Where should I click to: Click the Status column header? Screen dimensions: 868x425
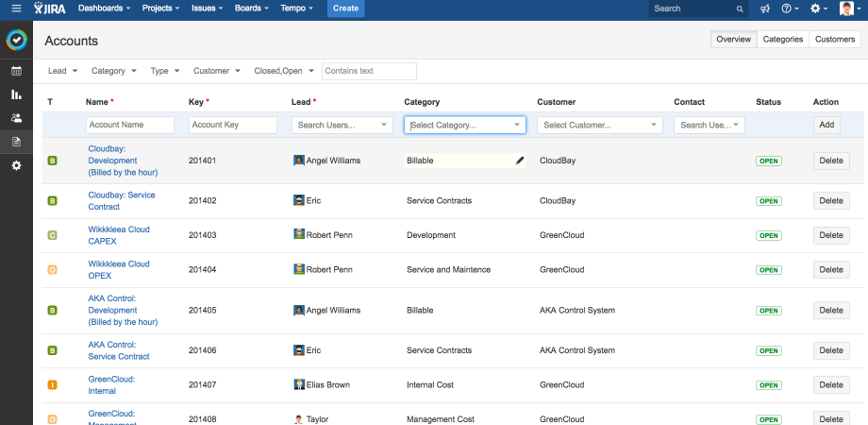[768, 102]
